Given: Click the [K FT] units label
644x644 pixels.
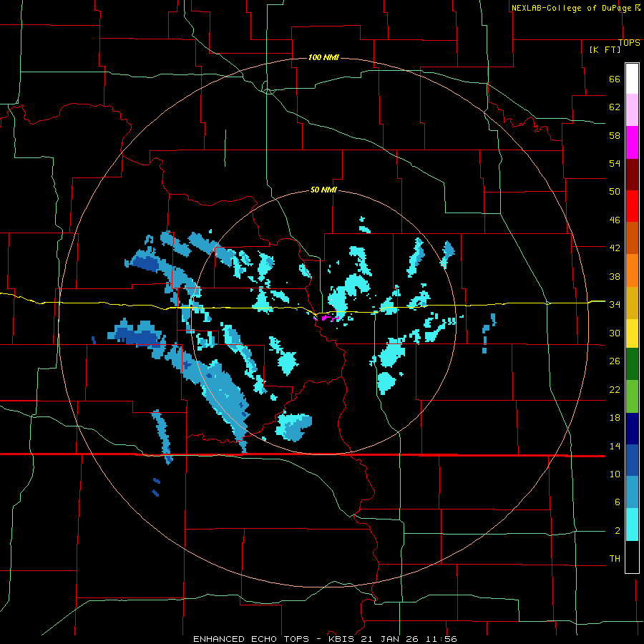Looking at the screenshot, I should [605, 49].
